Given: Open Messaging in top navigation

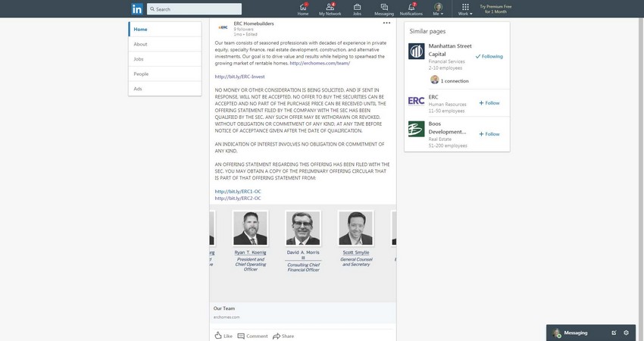Looking at the screenshot, I should click(x=384, y=9).
